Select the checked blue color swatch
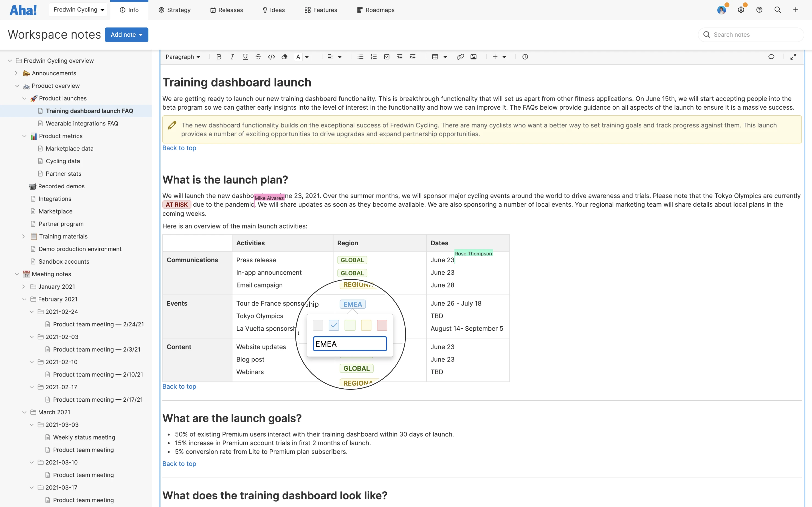 [x=334, y=325]
